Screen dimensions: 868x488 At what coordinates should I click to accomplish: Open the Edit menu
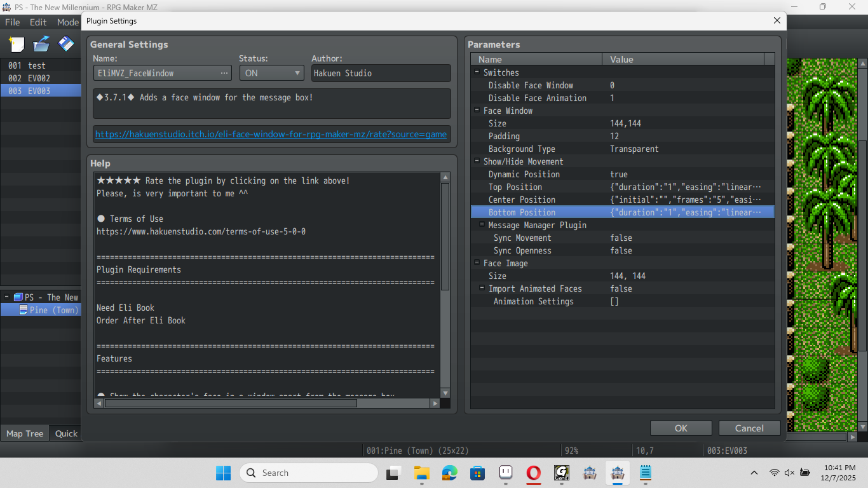(38, 22)
